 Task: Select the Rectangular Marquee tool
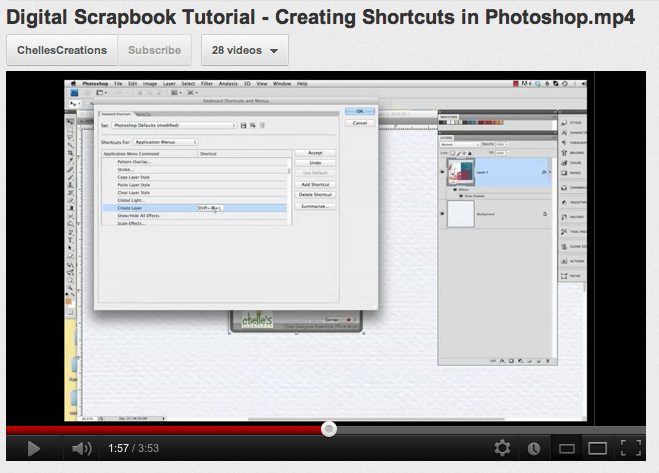(70, 129)
